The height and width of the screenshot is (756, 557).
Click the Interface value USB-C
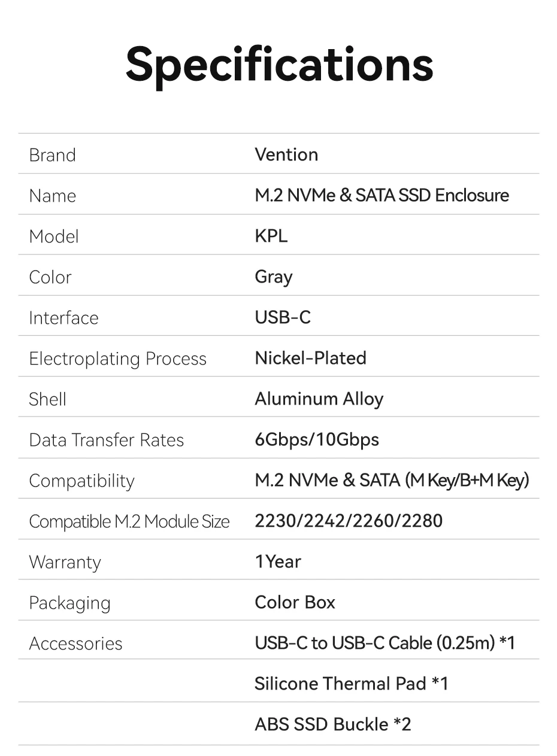click(x=283, y=317)
